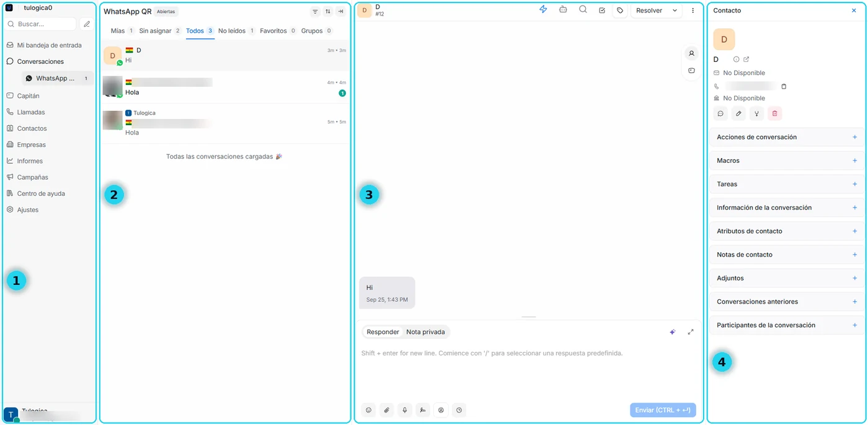Insert message signature icon

[422, 410]
